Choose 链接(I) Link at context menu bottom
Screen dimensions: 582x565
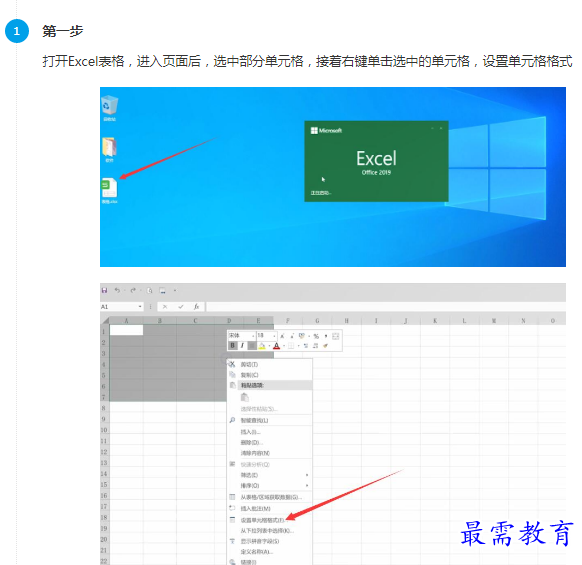270,562
